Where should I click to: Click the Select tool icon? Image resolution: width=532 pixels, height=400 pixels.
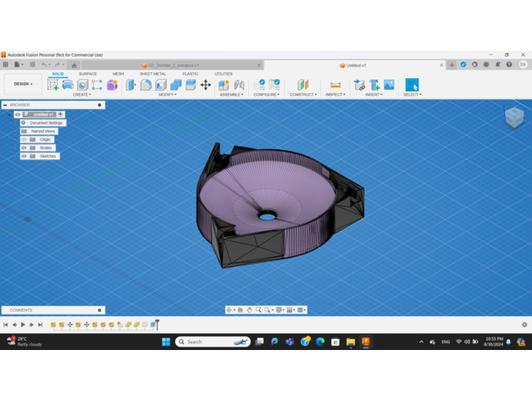(x=412, y=85)
